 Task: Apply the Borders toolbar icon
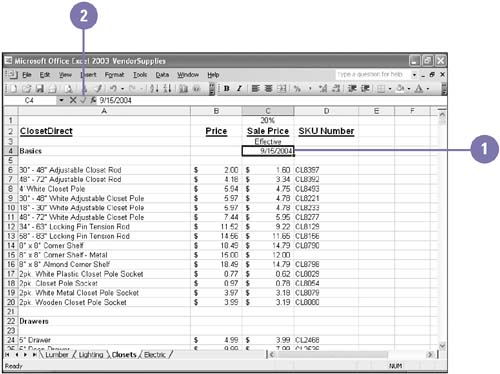pos(381,89)
